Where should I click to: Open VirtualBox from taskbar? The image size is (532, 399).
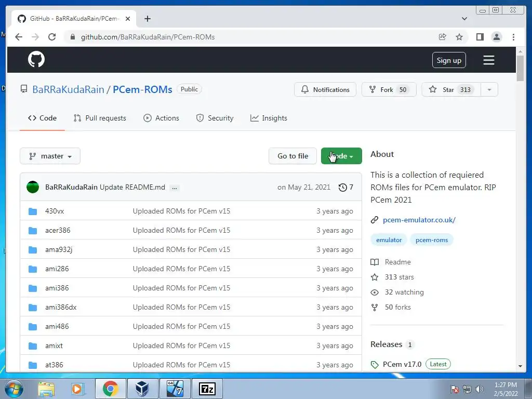coord(142,389)
